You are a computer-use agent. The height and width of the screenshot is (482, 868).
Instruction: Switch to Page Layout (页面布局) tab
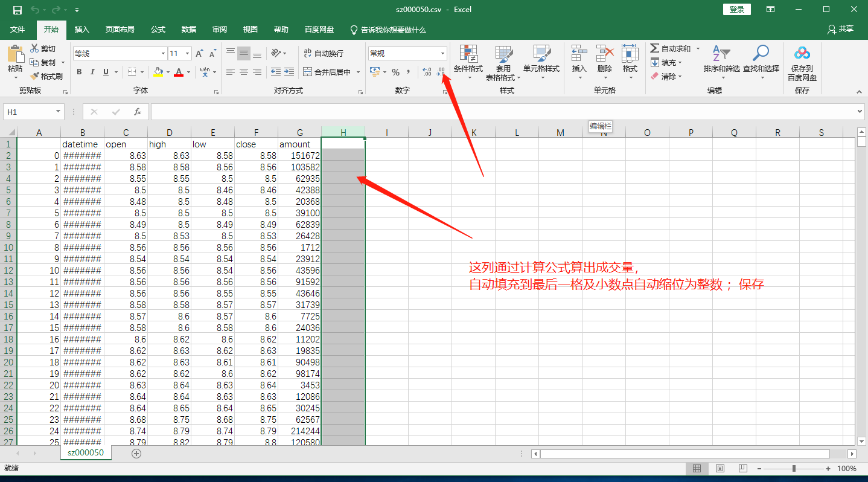click(x=120, y=29)
